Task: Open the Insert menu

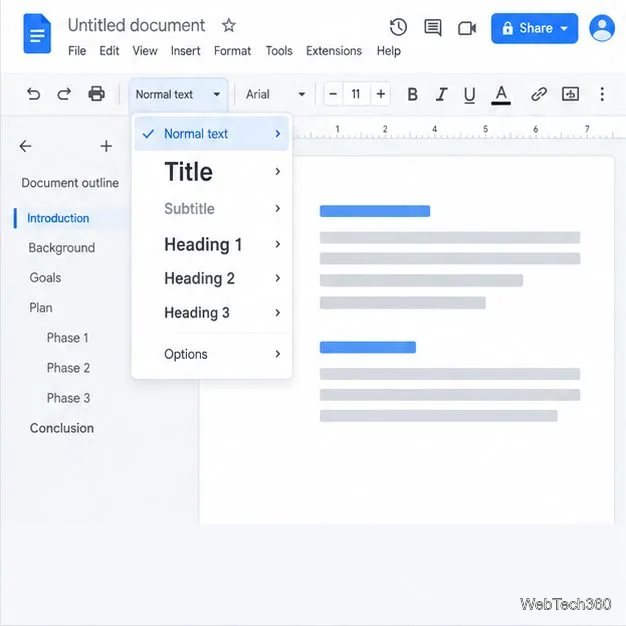Action: click(185, 51)
